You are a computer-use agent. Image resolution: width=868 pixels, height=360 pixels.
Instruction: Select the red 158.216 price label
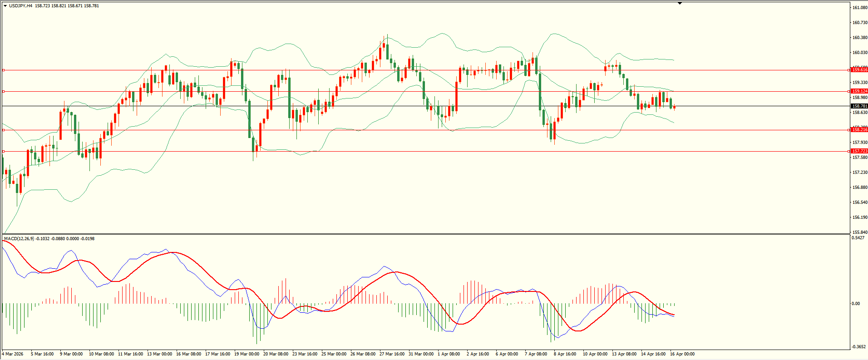point(859,130)
